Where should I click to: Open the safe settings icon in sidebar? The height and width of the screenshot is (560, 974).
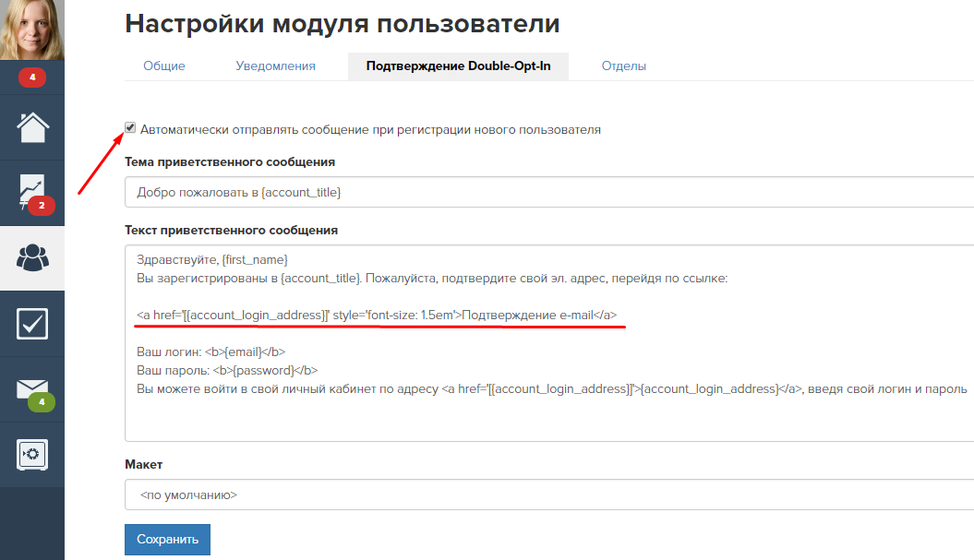point(32,455)
